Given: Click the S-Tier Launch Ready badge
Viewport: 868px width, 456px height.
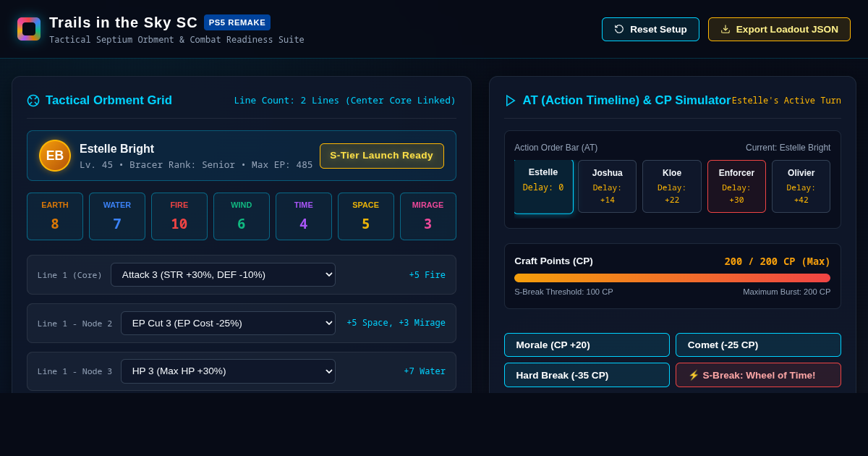Looking at the screenshot, I should 382,156.
